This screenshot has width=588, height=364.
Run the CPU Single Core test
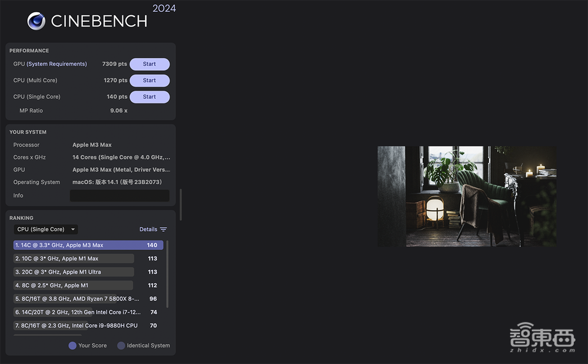(149, 97)
